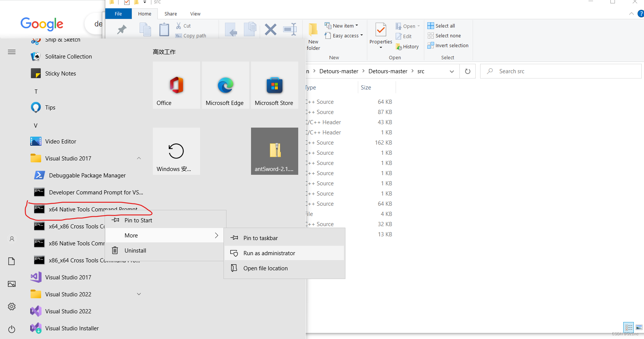
Task: Switch to details view layout icon
Action: 629,327
